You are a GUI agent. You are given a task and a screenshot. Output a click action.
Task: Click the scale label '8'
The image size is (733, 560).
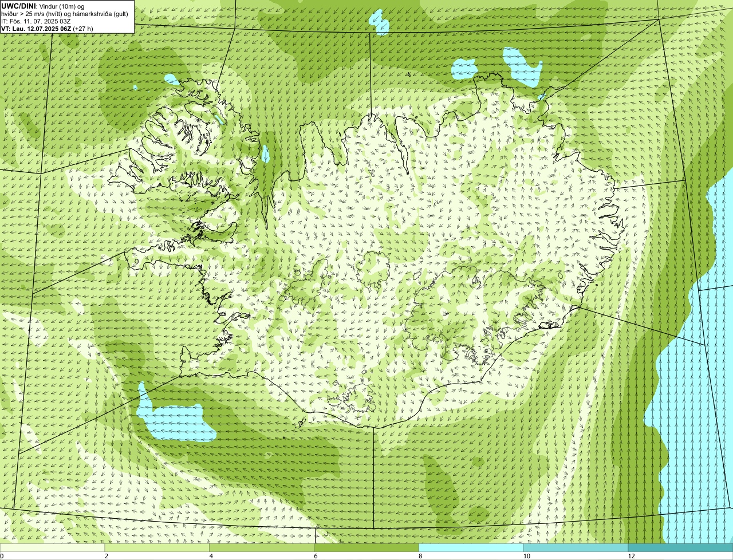click(x=420, y=556)
